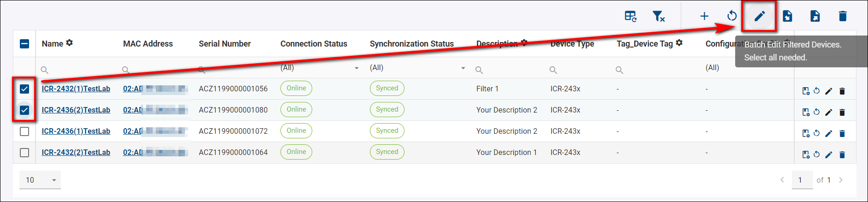The height and width of the screenshot is (202, 868).
Task: Click the clear filters funnel icon
Action: (x=658, y=17)
